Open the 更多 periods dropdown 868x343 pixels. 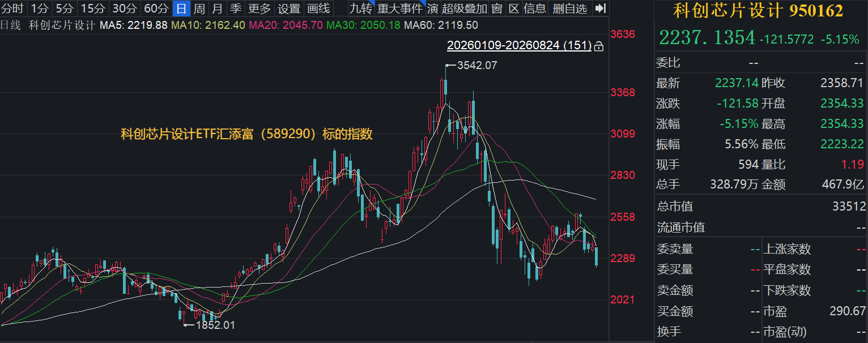[259, 8]
